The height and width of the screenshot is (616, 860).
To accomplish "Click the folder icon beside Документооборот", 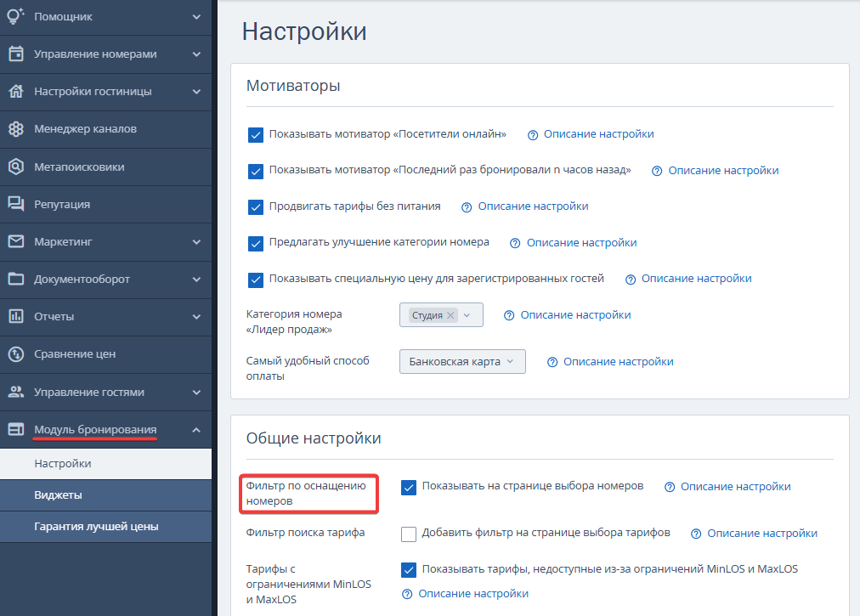I will [16, 279].
